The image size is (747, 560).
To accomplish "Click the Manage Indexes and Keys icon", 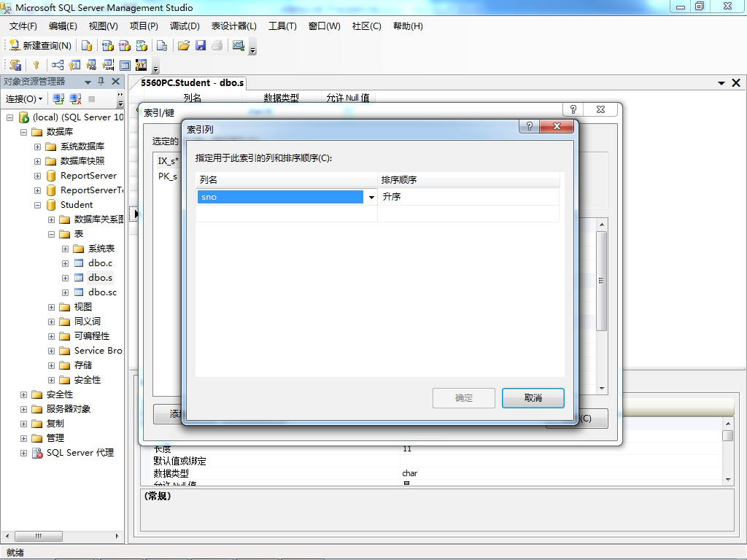I will click(74, 65).
